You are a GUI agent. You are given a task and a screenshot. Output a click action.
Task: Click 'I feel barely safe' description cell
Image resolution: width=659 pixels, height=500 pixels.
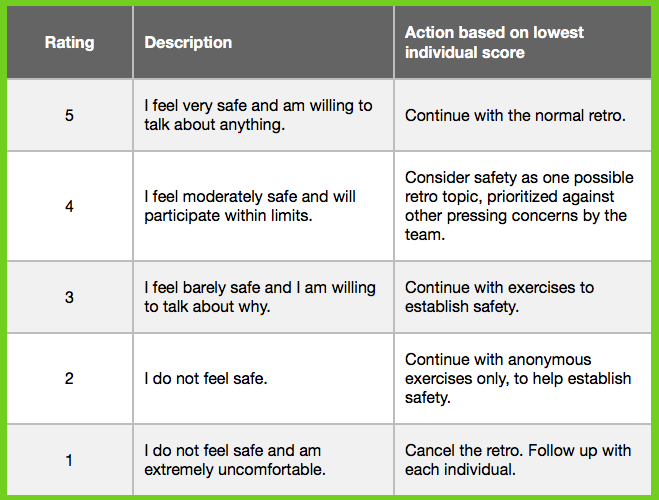(x=264, y=297)
